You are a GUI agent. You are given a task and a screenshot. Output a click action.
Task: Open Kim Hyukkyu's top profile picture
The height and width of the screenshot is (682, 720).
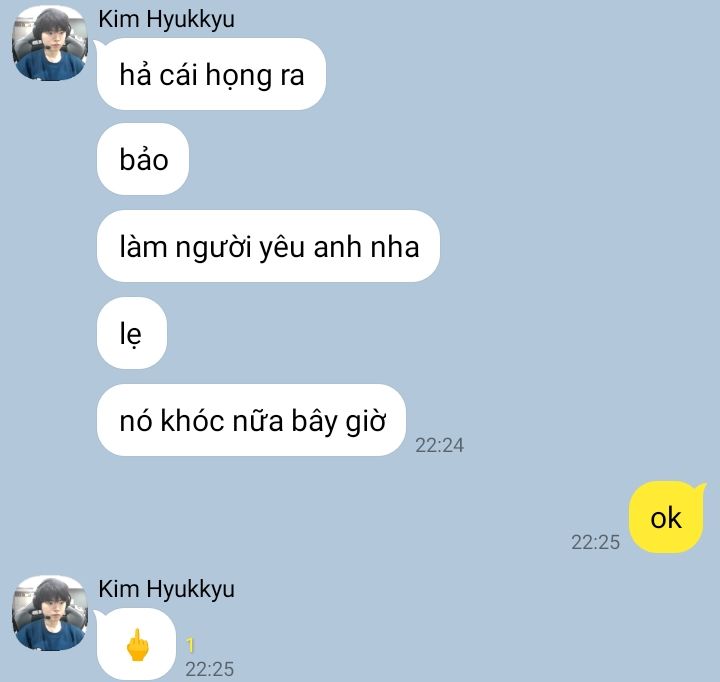pos(50,43)
